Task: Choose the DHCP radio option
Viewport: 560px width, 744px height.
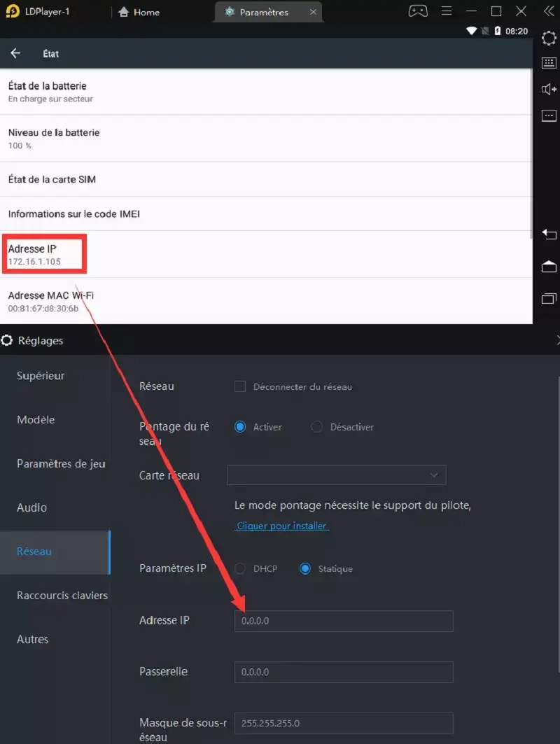Action: pyautogui.click(x=240, y=568)
